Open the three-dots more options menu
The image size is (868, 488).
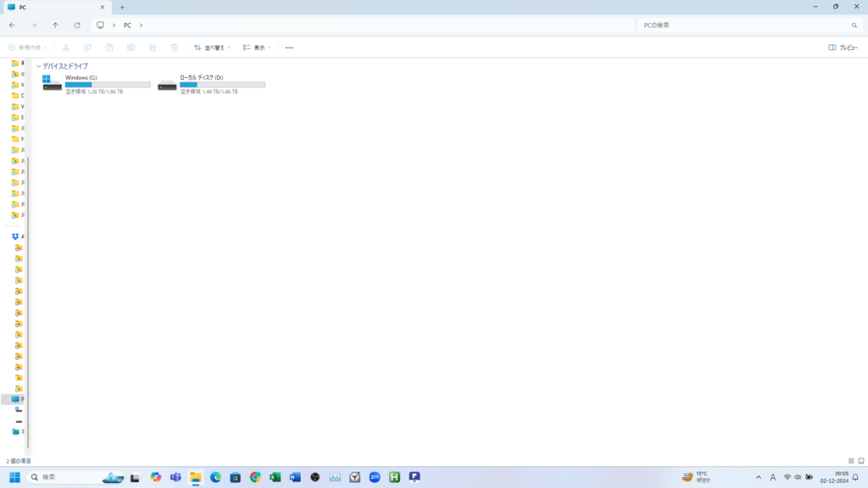289,47
